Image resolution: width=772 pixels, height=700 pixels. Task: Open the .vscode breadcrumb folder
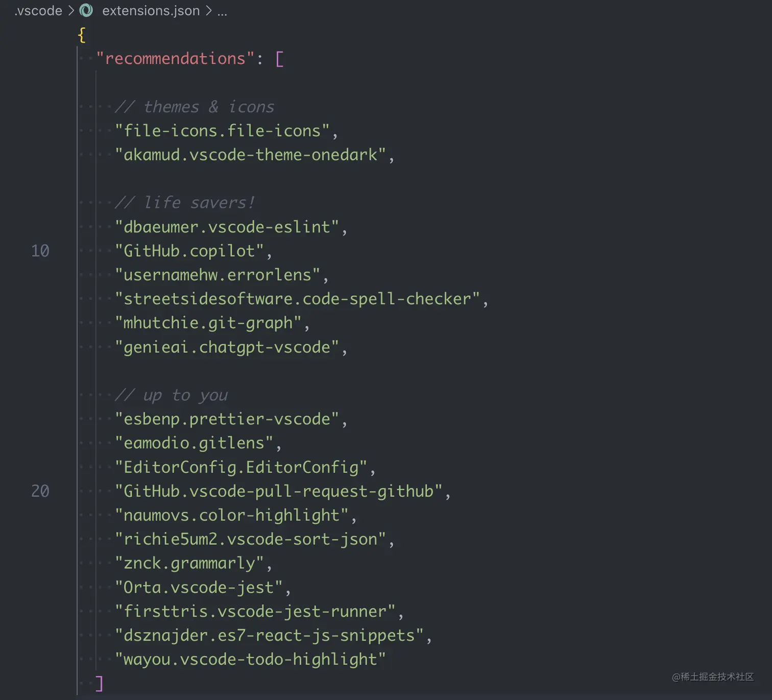pyautogui.click(x=38, y=10)
